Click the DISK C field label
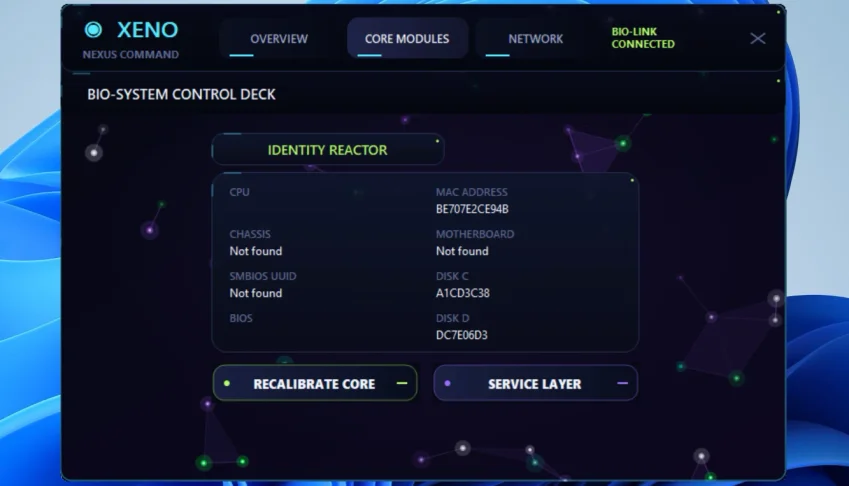The width and height of the screenshot is (849, 486). click(452, 276)
